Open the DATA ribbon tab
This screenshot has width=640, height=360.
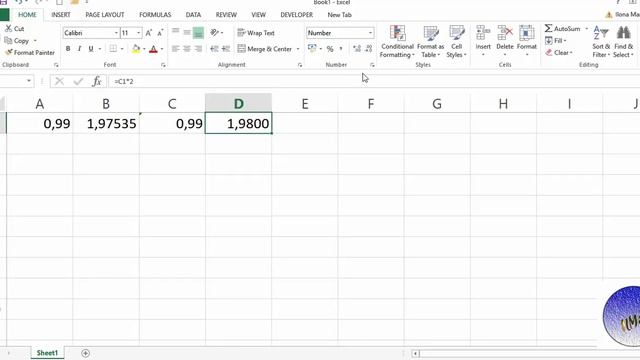coord(193,15)
